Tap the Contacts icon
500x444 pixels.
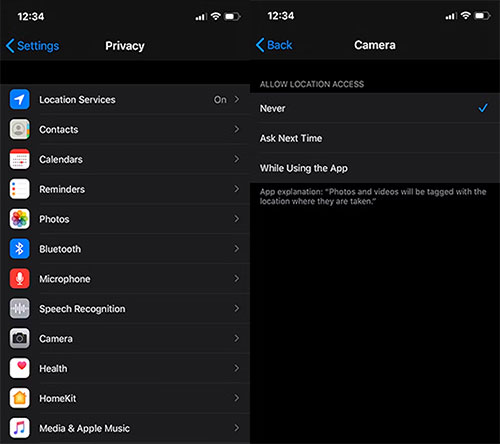(x=20, y=129)
